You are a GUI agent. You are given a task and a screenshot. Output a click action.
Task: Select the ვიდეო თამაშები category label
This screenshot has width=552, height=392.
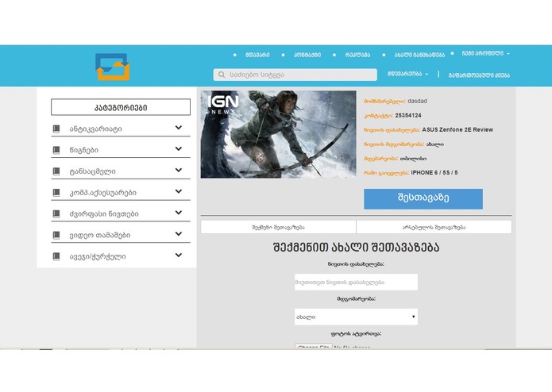click(x=99, y=235)
